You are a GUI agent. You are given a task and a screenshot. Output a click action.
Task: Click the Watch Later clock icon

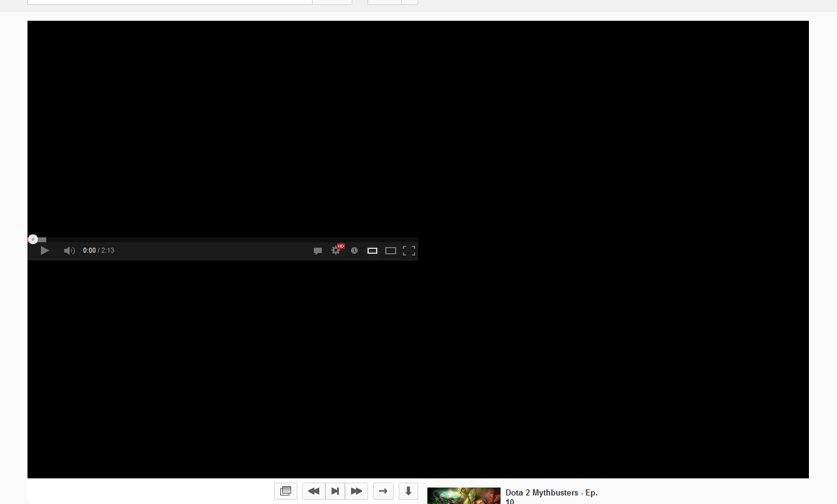tap(354, 251)
